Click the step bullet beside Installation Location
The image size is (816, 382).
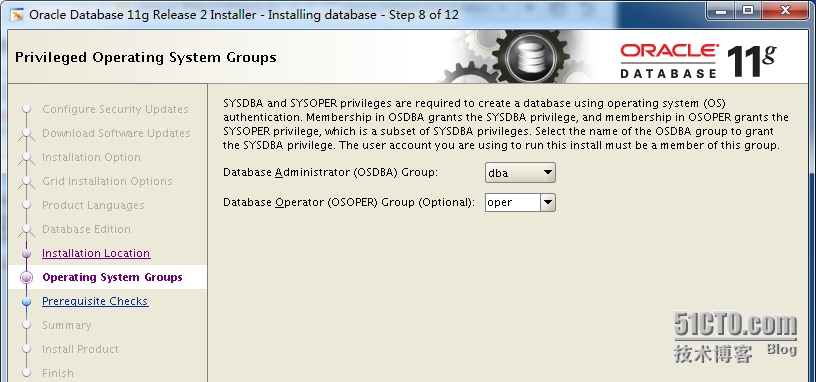pos(27,253)
